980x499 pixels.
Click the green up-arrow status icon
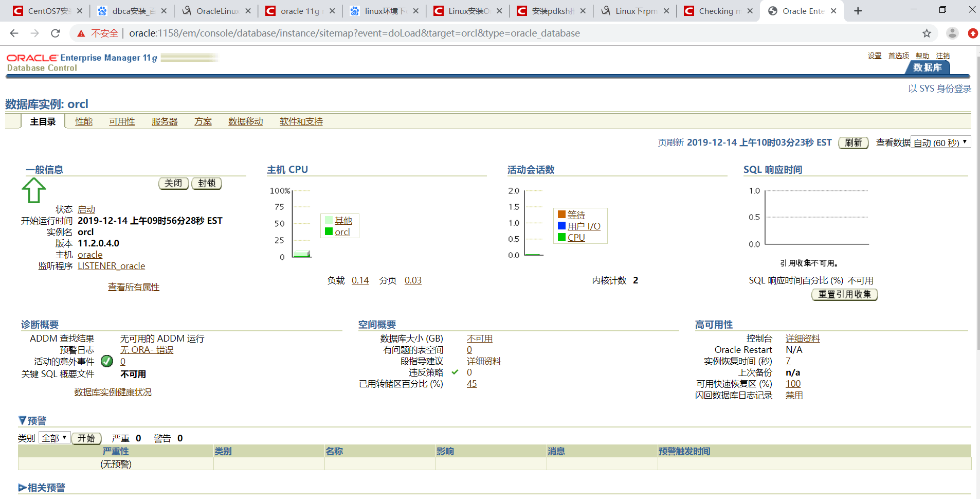(34, 190)
